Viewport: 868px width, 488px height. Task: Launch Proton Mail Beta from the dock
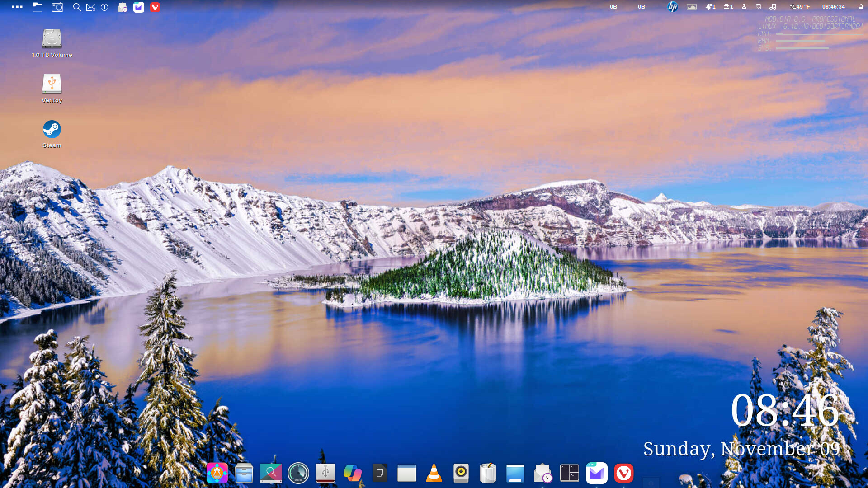[x=596, y=473]
